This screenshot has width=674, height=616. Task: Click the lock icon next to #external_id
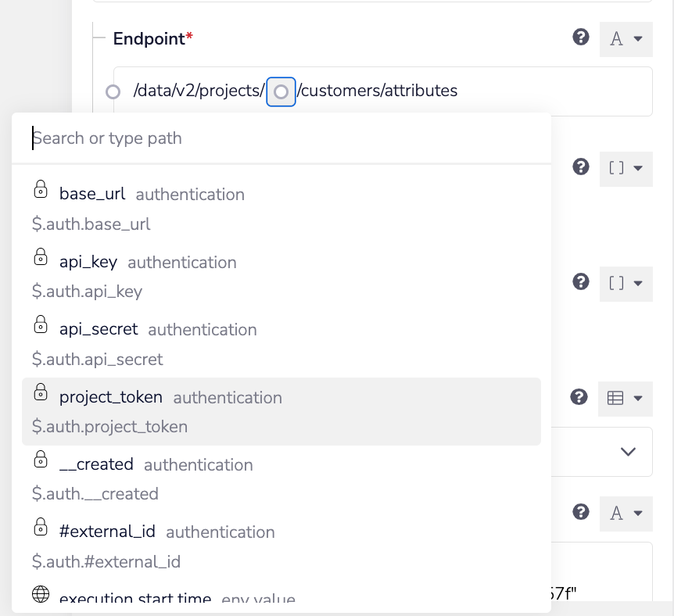[41, 528]
